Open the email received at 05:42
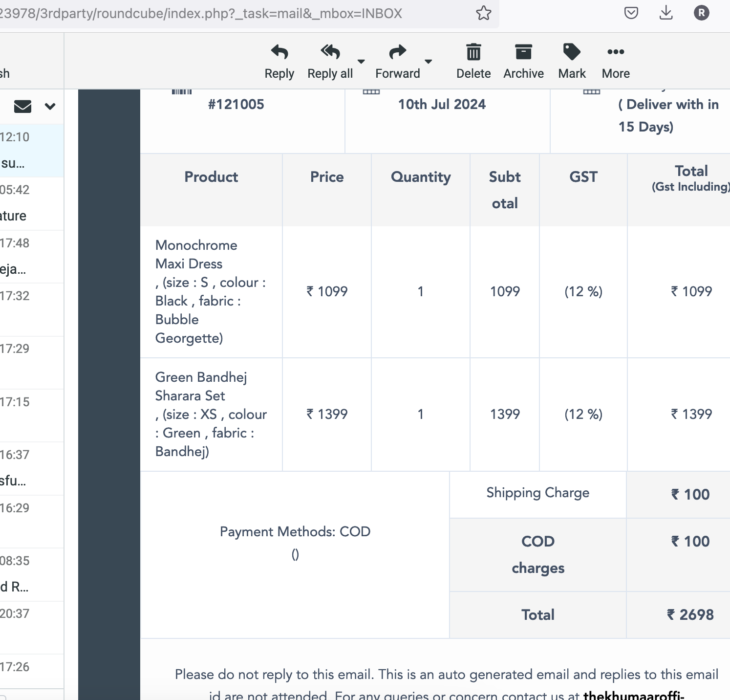The height and width of the screenshot is (700, 730). coord(29,203)
